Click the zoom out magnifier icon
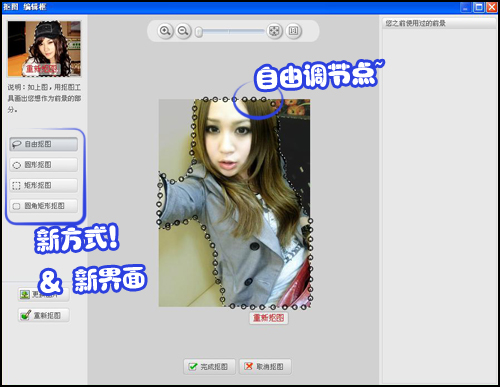 [183, 31]
